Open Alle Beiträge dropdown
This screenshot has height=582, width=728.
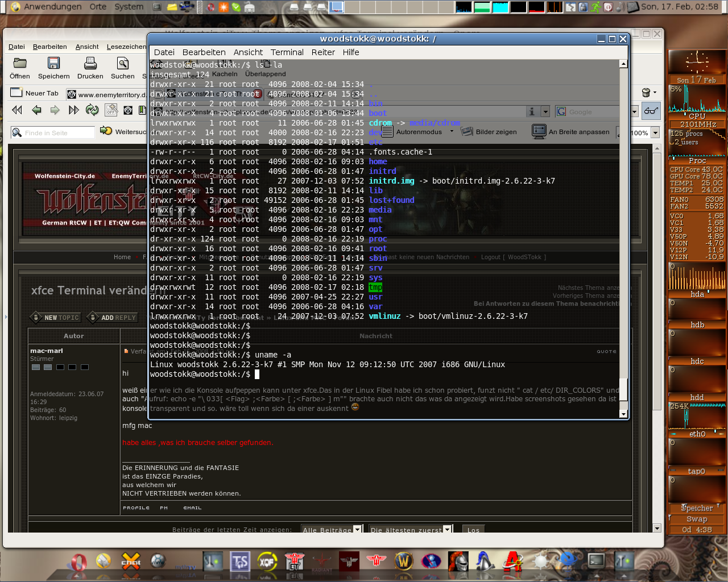click(332, 529)
